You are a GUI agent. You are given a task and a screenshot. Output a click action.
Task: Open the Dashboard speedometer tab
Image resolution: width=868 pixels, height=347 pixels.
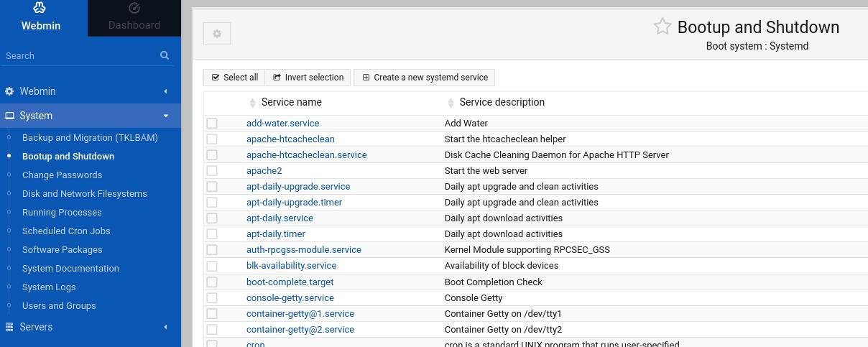click(134, 9)
